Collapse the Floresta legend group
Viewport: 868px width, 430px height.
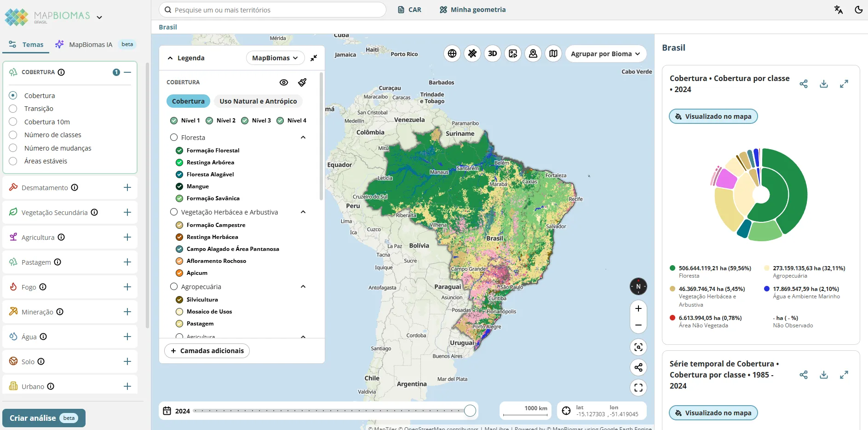(303, 137)
